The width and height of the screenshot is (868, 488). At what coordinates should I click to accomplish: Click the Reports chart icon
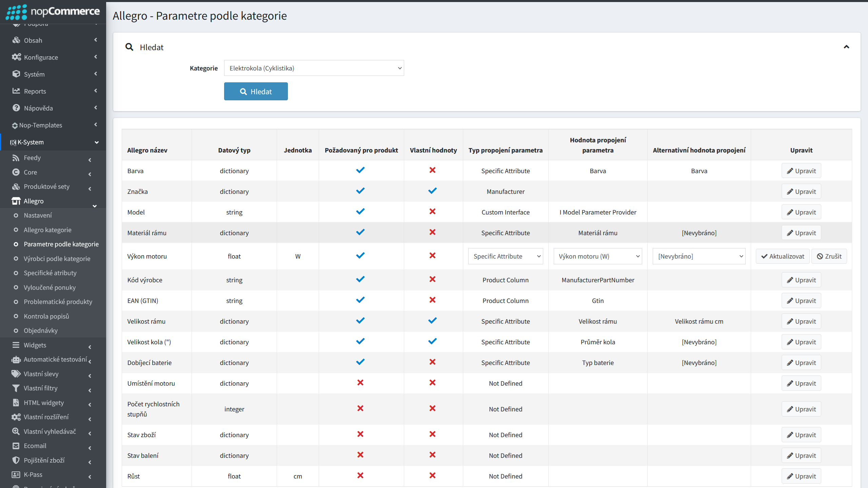(16, 91)
